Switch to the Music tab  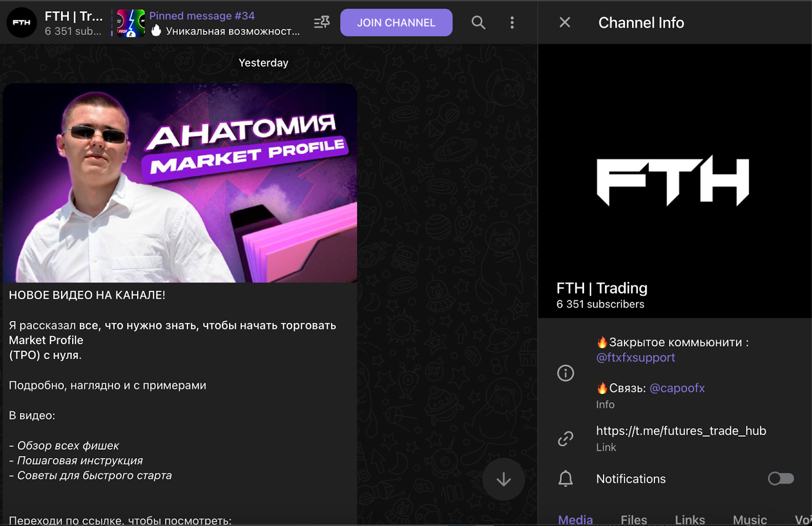point(750,519)
